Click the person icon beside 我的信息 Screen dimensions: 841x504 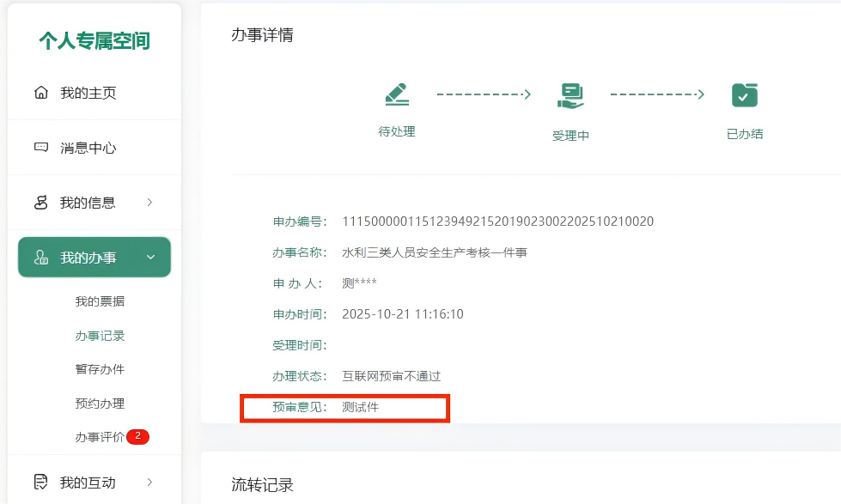click(x=40, y=203)
